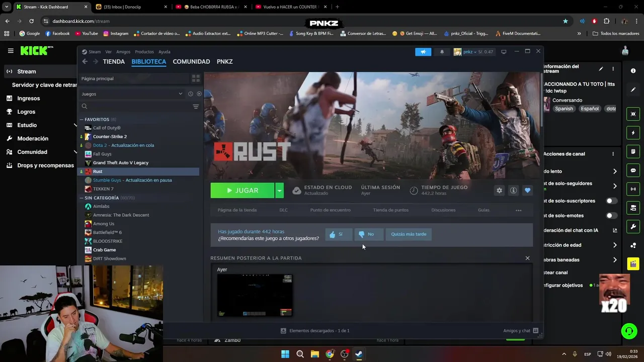Open stream info three-dot options

pos(613,69)
